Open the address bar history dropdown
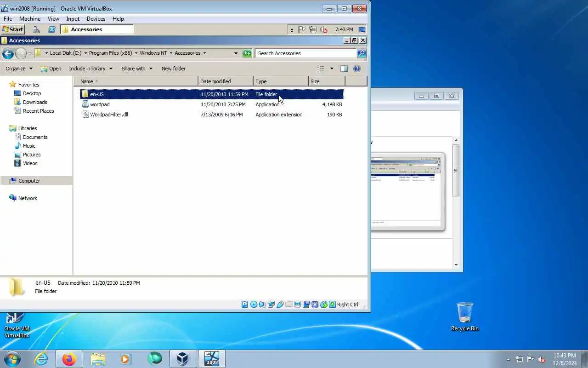The width and height of the screenshot is (588, 368). click(236, 53)
